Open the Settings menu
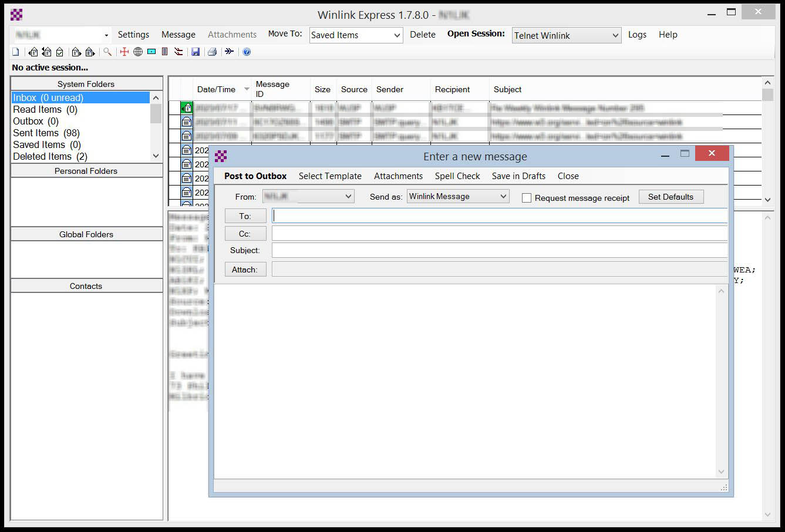 coord(133,34)
